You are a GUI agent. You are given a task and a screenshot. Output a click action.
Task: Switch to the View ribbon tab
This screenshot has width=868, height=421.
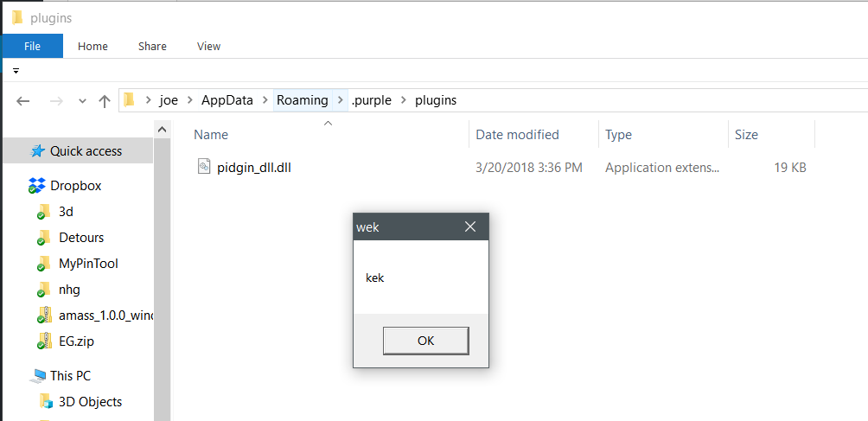tap(208, 46)
